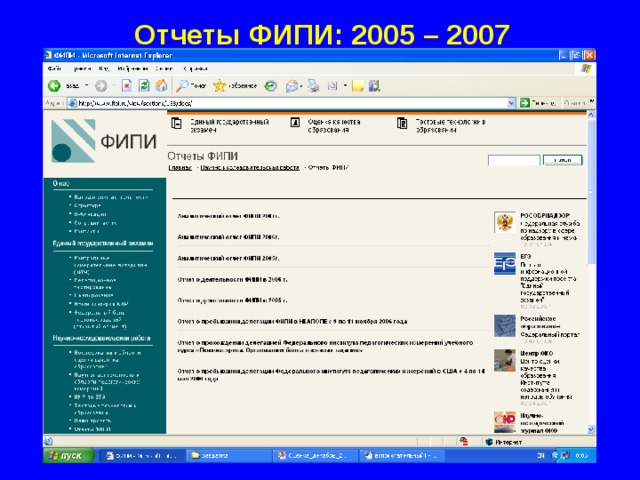Open Favorites star in toolbar
640x480 pixels.
220,86
